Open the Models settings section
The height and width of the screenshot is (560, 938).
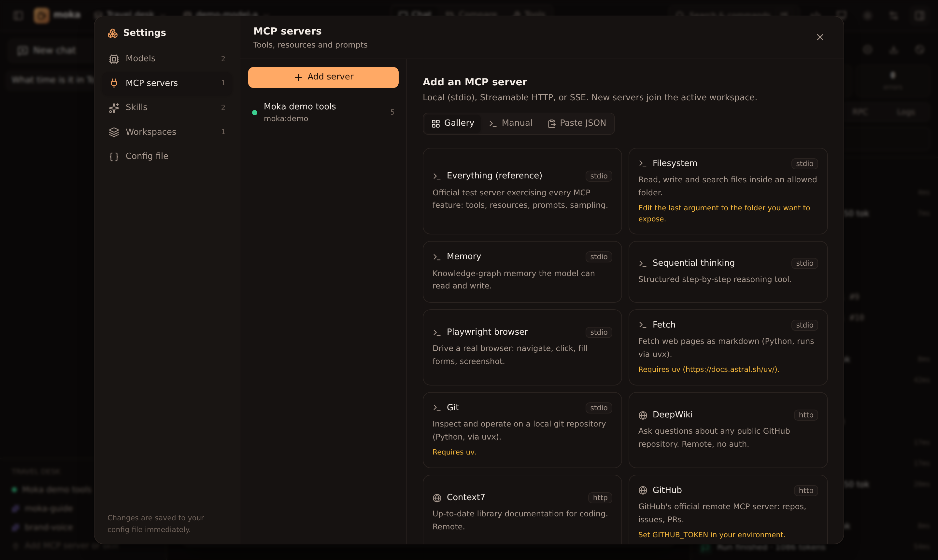pyautogui.click(x=167, y=59)
